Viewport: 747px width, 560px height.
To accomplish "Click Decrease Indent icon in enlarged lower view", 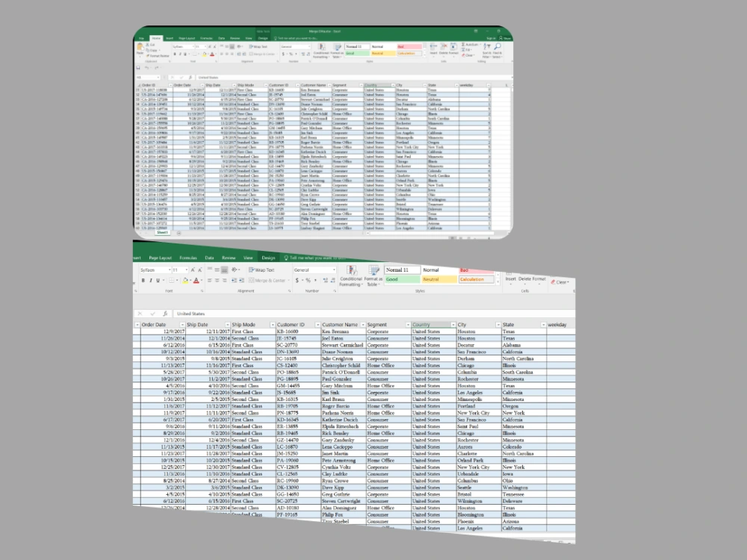I will (234, 281).
